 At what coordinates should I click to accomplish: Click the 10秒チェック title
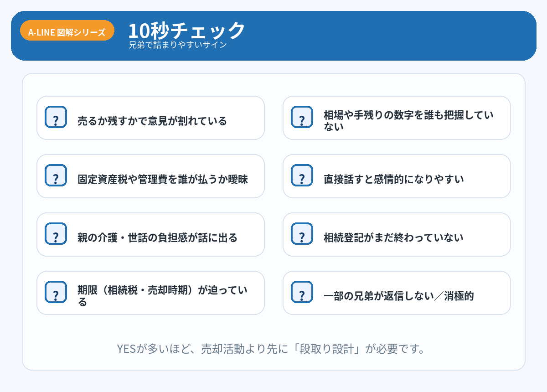(x=186, y=30)
